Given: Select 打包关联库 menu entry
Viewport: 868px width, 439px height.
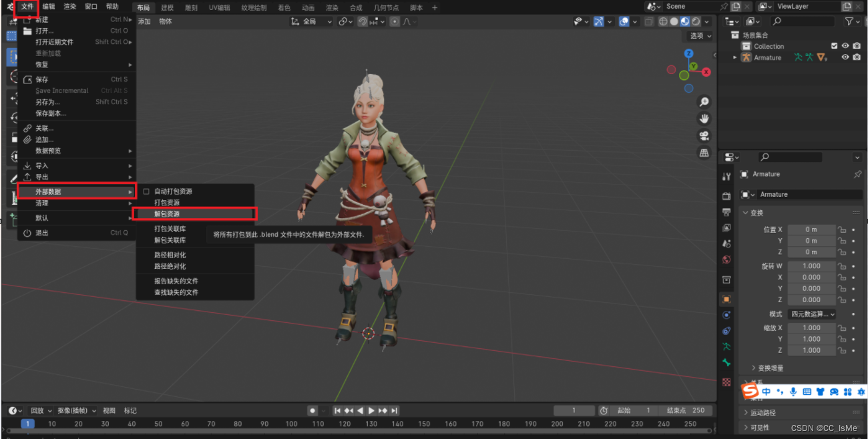Looking at the screenshot, I should pos(195,229).
